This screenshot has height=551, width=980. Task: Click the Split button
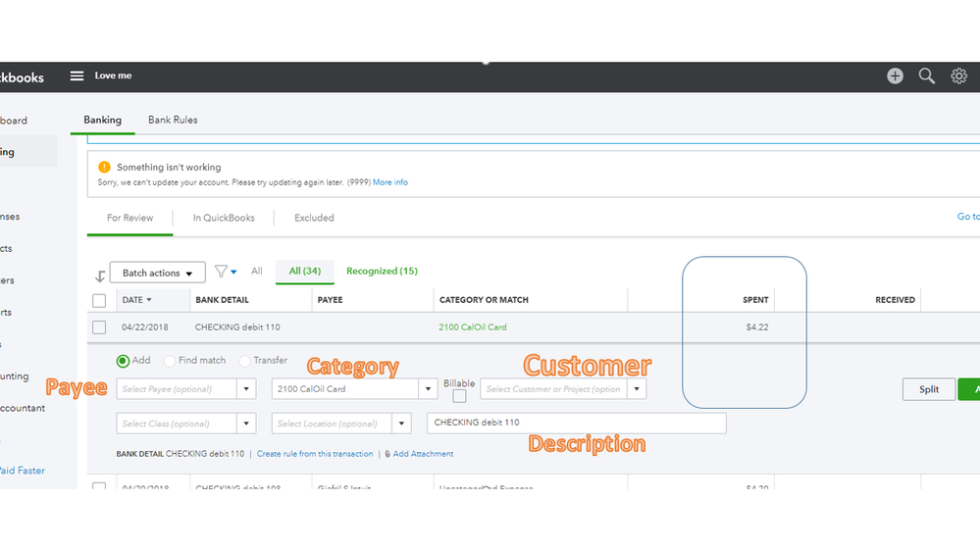pos(929,389)
